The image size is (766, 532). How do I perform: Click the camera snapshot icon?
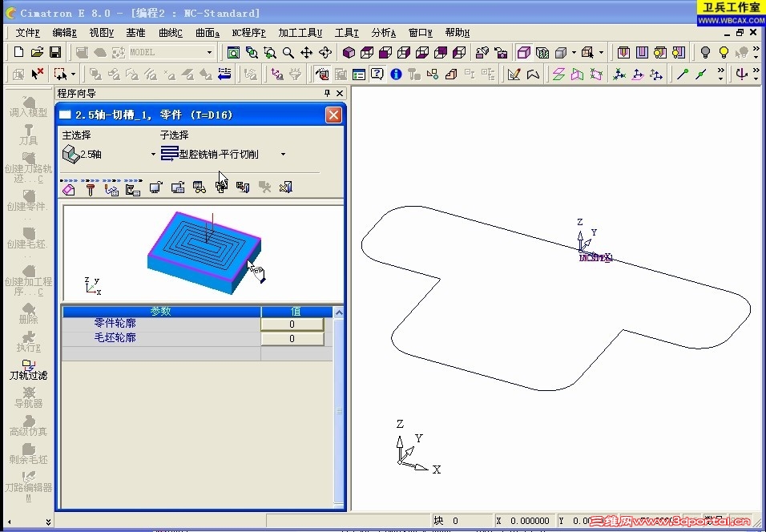pos(501,52)
